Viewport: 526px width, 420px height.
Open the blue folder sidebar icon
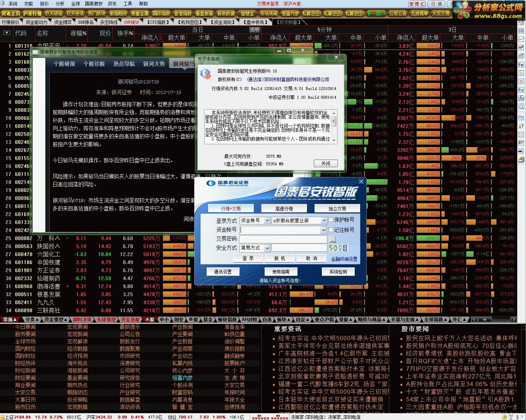pyautogui.click(x=521, y=118)
